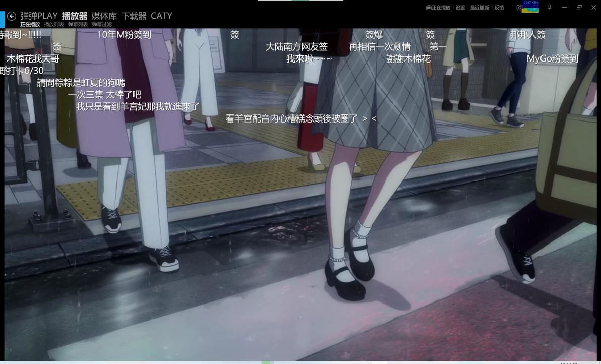The height and width of the screenshot is (364, 601).
Task: Click the danmaku 'MyGo粉簽到'
Action: click(552, 58)
